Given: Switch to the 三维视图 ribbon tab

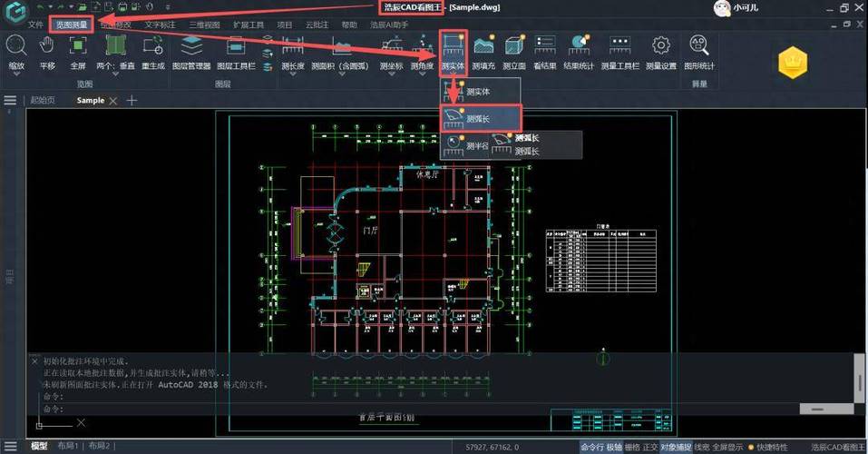Looking at the screenshot, I should (x=204, y=25).
